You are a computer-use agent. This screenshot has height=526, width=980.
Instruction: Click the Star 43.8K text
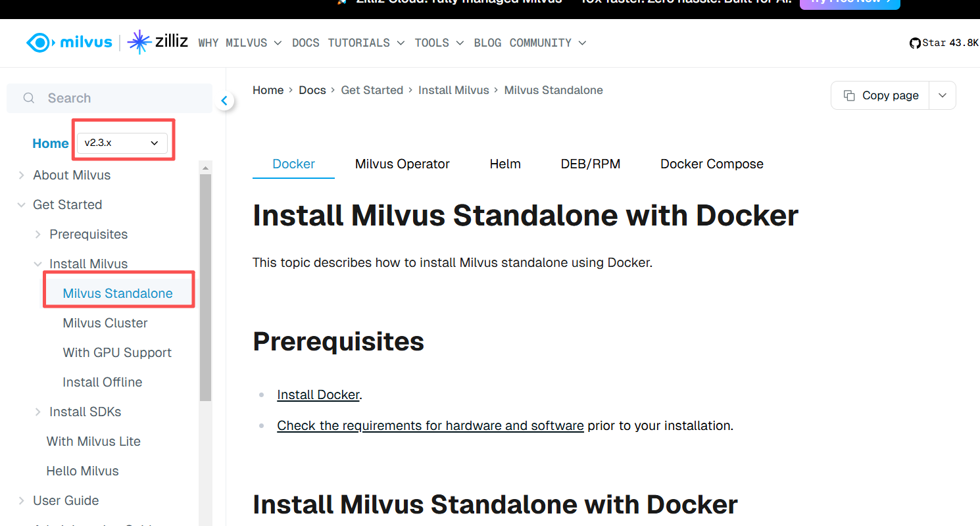950,43
